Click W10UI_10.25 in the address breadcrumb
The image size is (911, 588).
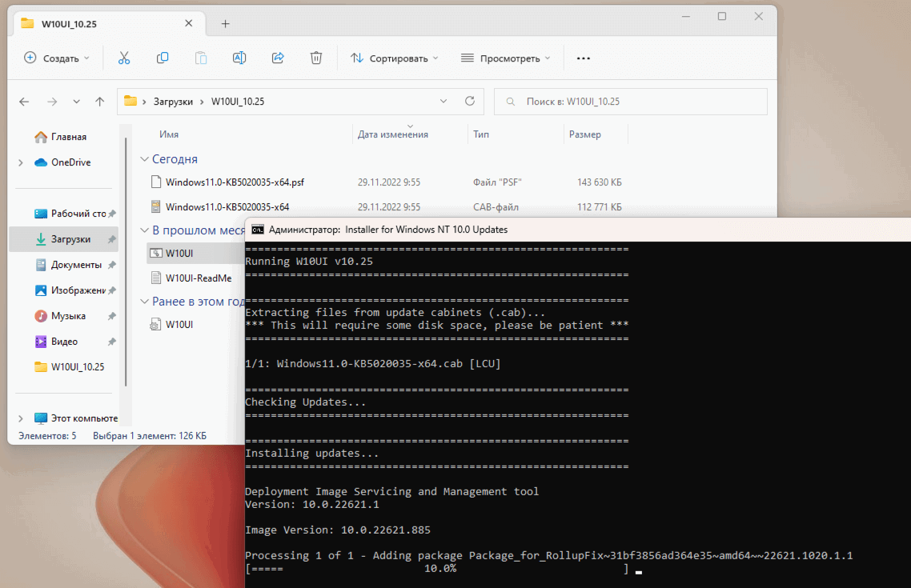click(238, 102)
